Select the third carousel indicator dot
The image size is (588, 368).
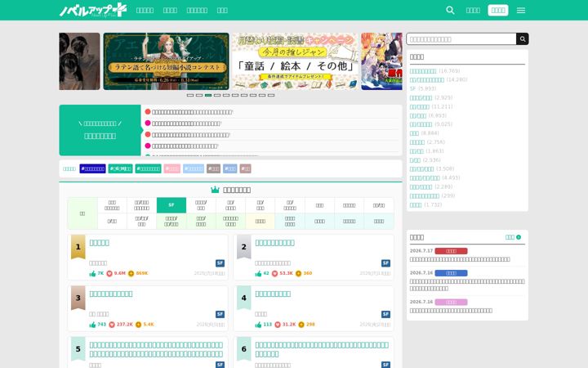(208, 96)
